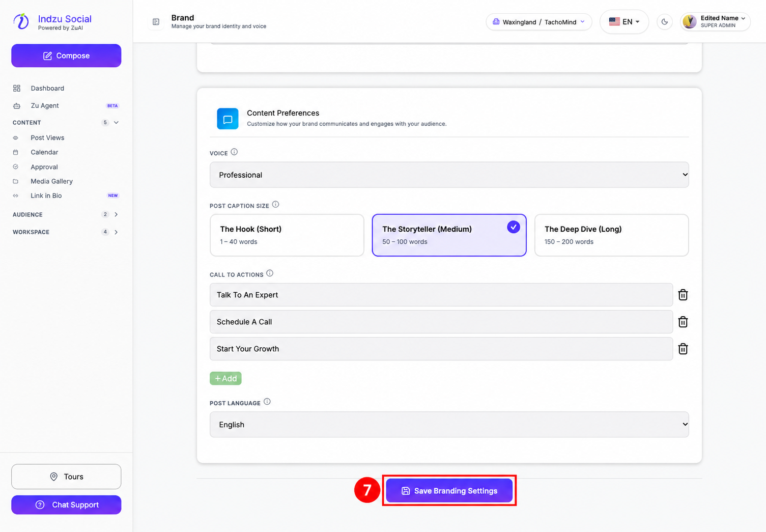Open the Waxingland / TachoMind workspace selector
Screen dimensions: 766x532
click(x=539, y=22)
